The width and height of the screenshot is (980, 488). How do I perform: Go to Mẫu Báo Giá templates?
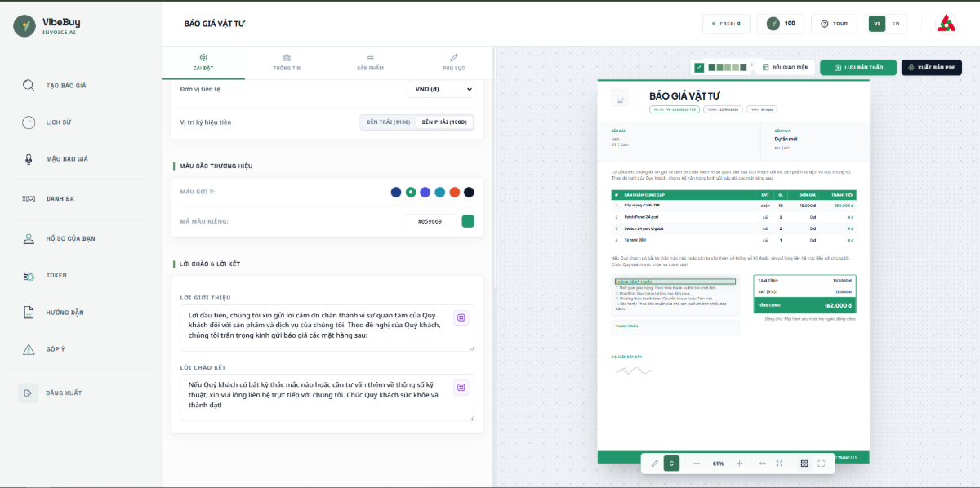(x=67, y=159)
